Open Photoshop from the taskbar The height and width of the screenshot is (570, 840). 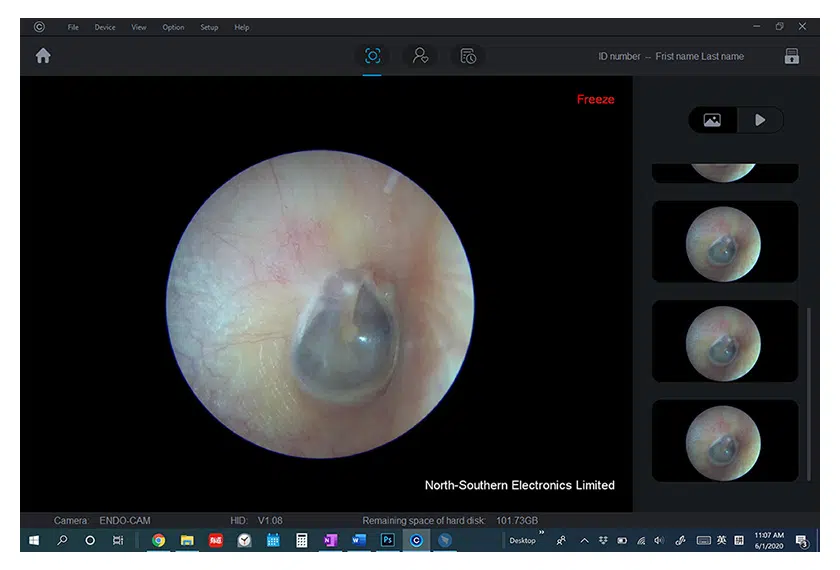point(387,540)
